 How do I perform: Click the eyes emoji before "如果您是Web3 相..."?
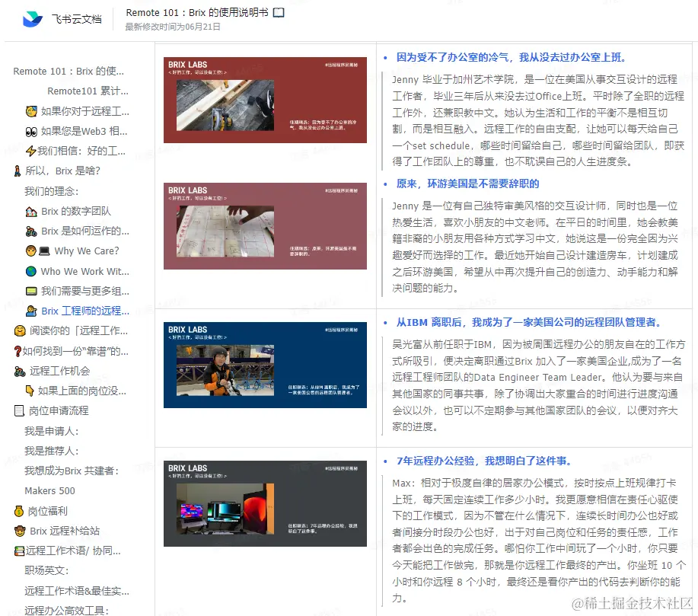click(31, 132)
